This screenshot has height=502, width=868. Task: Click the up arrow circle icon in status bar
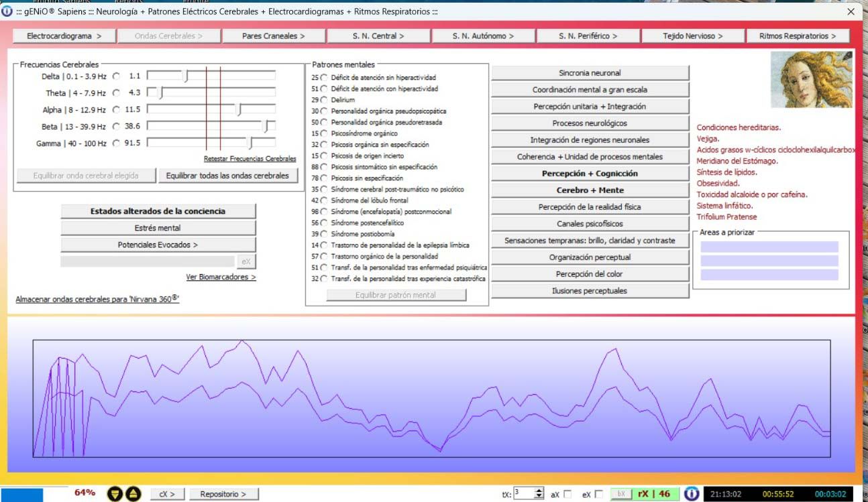[x=133, y=494]
